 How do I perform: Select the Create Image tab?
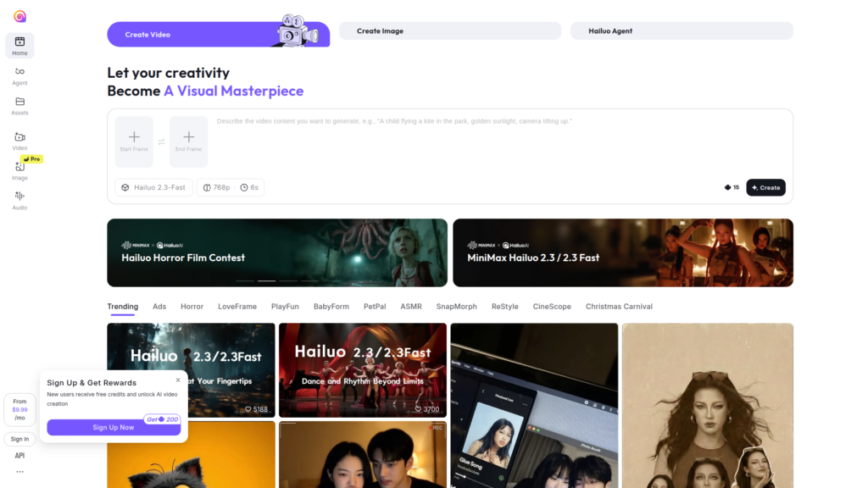pyautogui.click(x=450, y=31)
